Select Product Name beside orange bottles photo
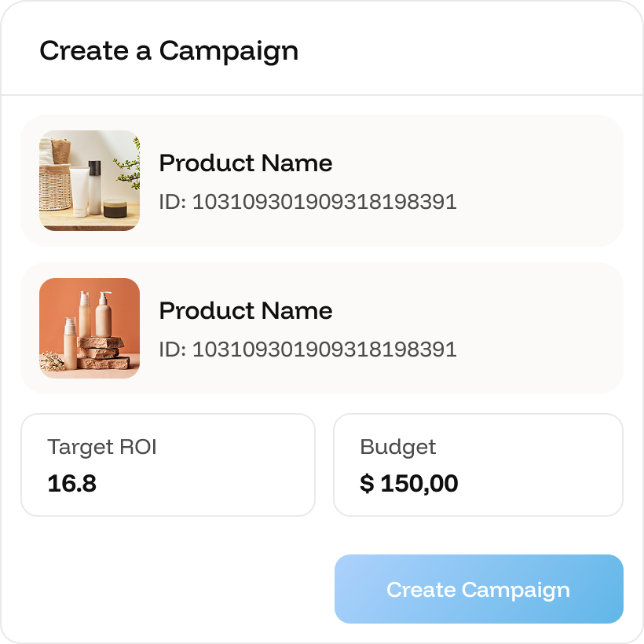Viewport: 644px width, 644px height. [x=246, y=311]
